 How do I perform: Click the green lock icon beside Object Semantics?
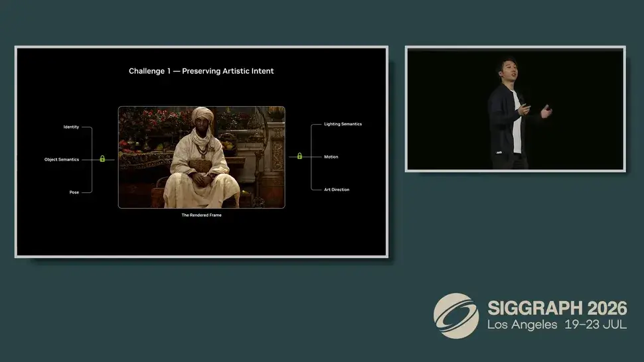[102, 159]
